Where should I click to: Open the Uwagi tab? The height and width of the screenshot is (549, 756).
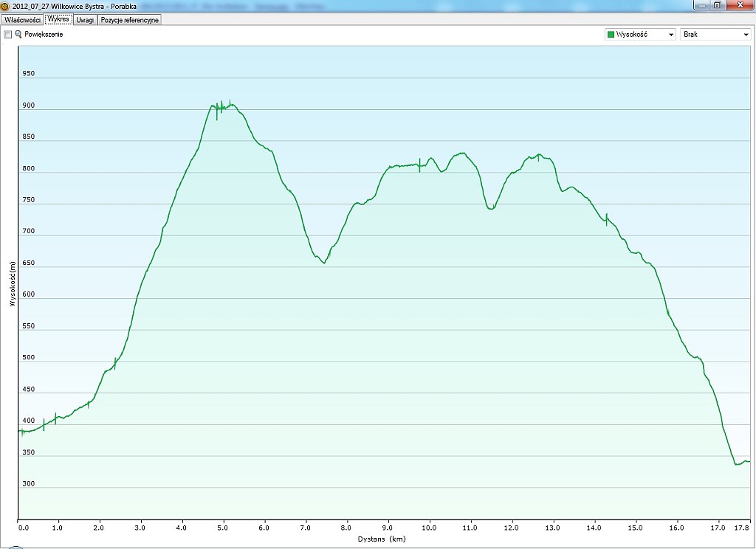(85, 20)
